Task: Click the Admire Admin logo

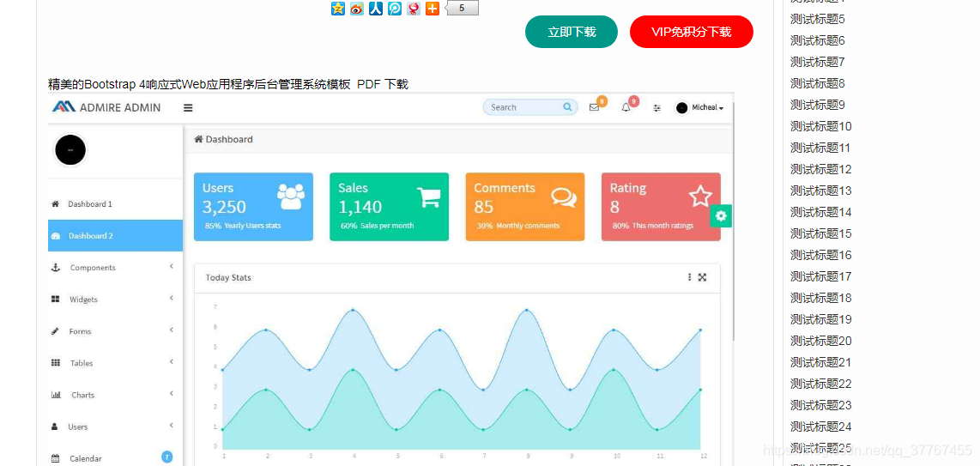Action: pyautogui.click(x=106, y=107)
